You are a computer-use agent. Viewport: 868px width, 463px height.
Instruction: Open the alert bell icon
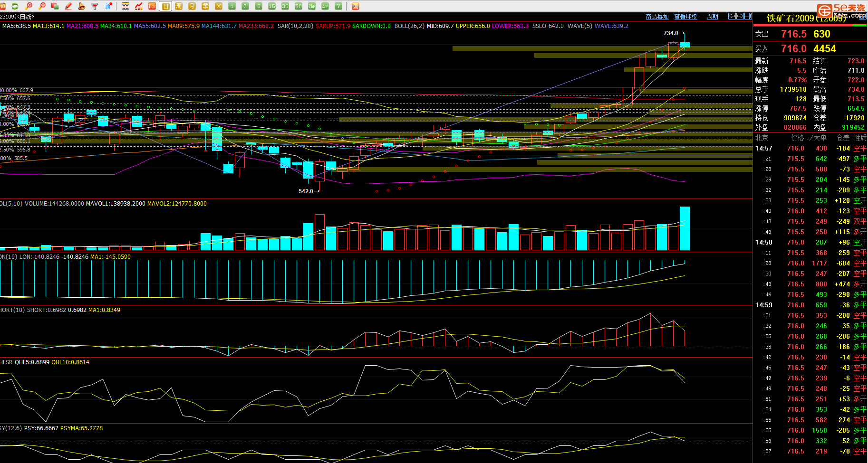(x=82, y=6)
